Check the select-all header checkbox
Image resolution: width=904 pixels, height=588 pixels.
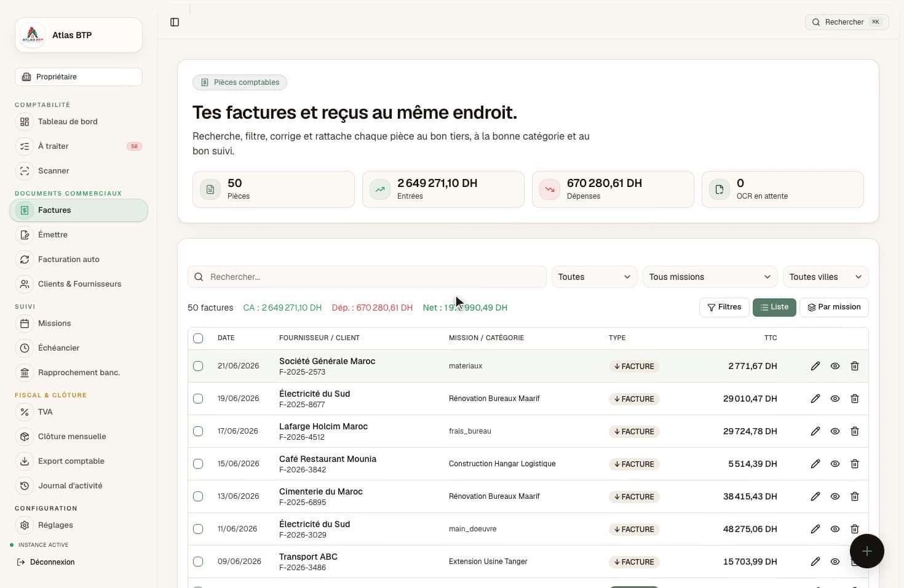click(198, 338)
